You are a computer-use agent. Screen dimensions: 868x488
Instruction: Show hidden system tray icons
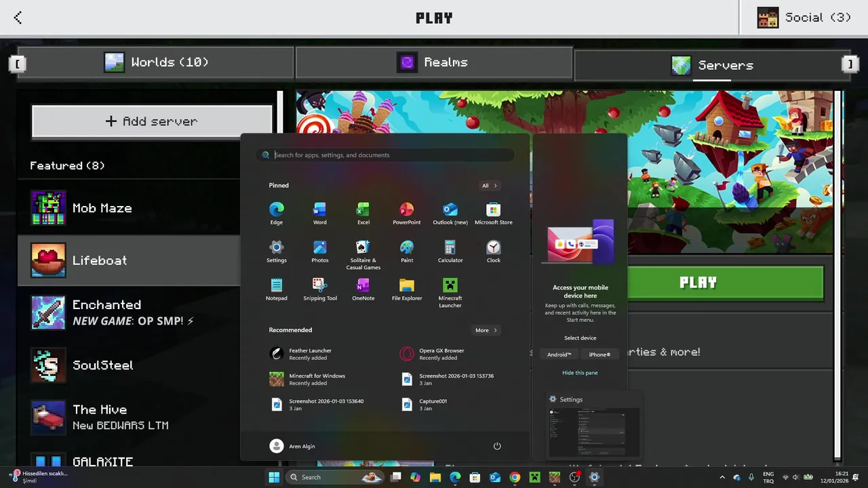722,477
